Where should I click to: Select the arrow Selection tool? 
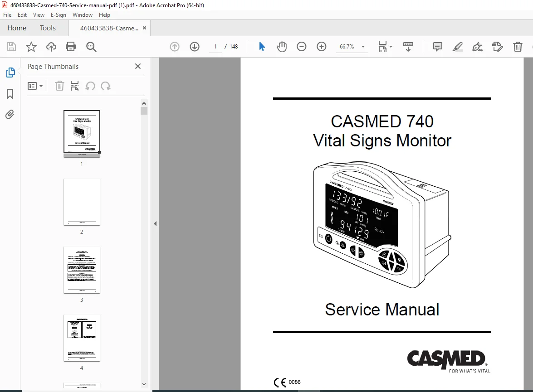click(262, 47)
